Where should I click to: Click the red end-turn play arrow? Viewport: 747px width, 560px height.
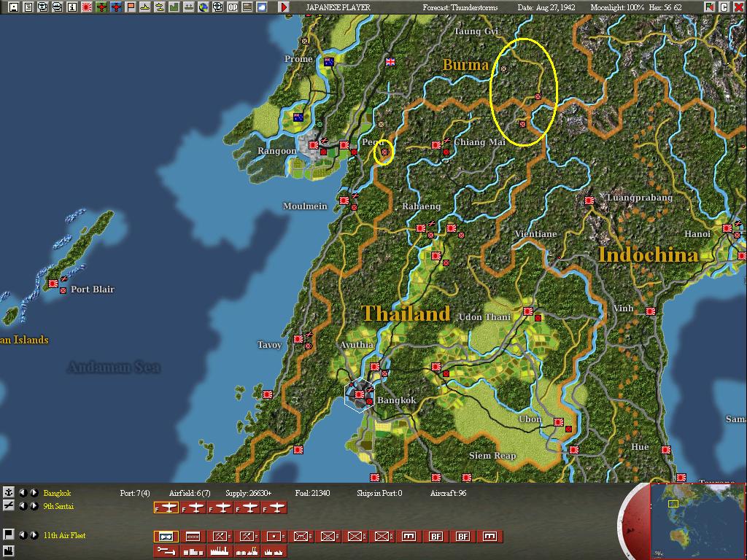pos(284,7)
